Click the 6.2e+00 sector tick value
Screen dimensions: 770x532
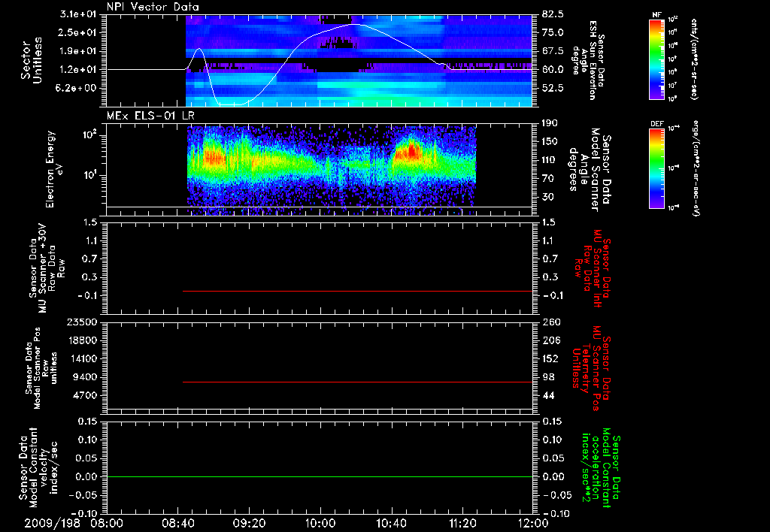coord(76,88)
